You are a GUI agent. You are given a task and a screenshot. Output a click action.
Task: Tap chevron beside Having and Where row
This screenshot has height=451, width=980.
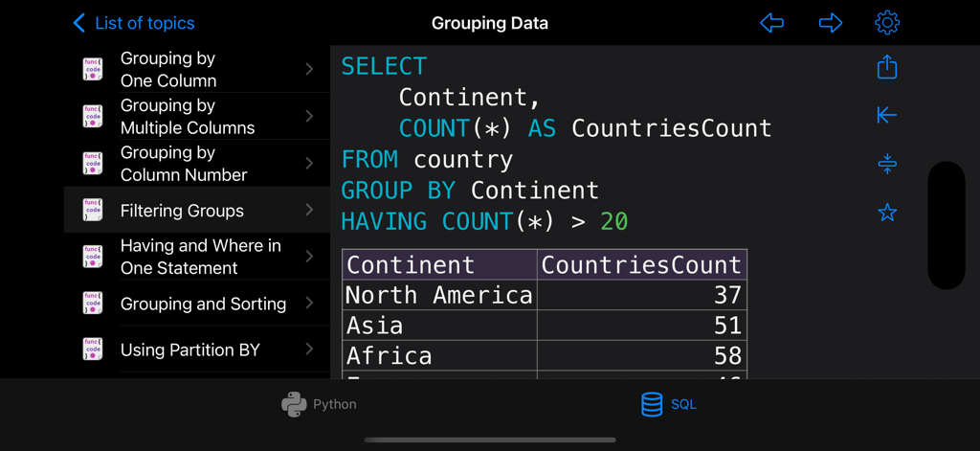pyautogui.click(x=309, y=257)
